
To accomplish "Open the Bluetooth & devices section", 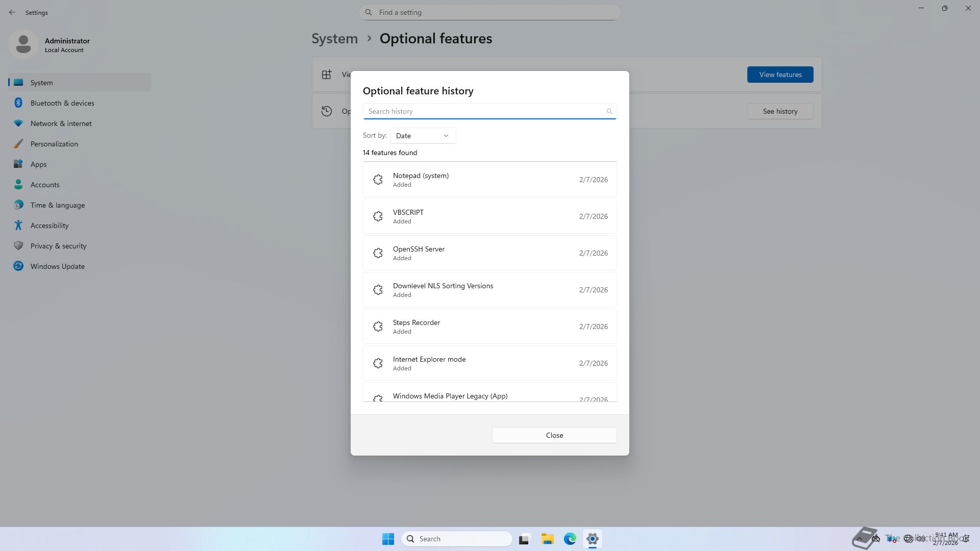I will (x=62, y=103).
